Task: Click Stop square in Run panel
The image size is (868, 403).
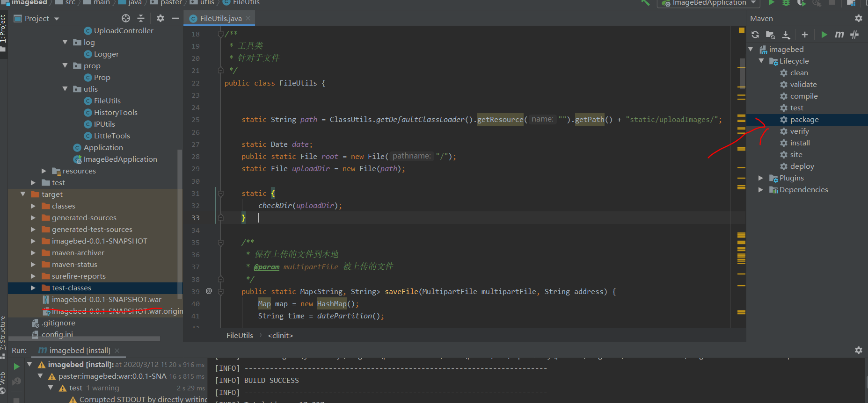Action: tap(16, 401)
